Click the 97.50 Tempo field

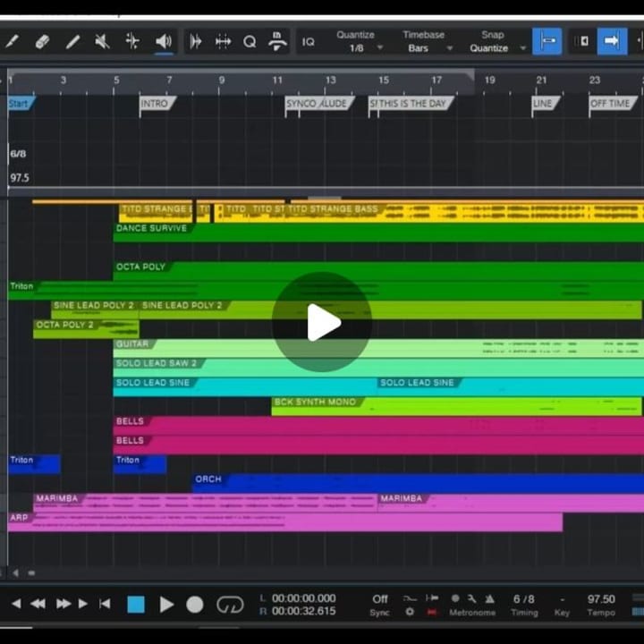(601, 599)
